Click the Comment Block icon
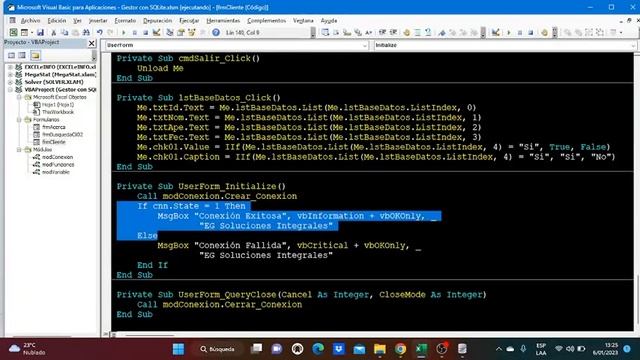 pos(417,32)
